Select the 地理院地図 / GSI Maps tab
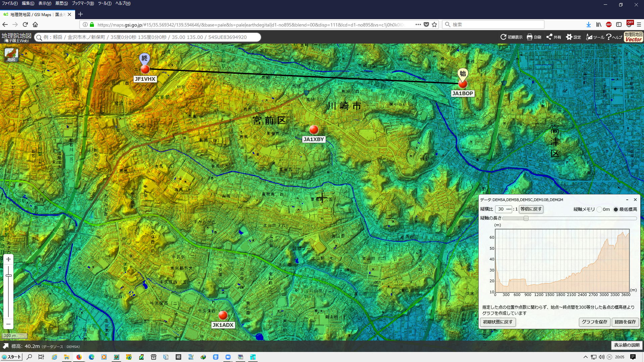Image resolution: width=644 pixels, height=362 pixels. tap(37, 14)
